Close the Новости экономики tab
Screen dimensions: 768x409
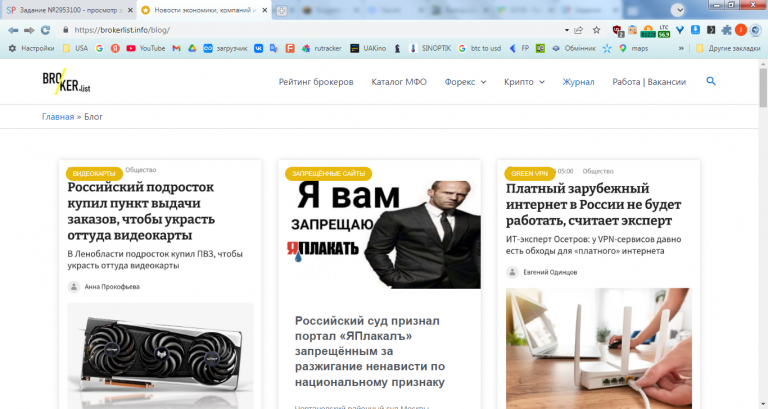tap(265, 10)
